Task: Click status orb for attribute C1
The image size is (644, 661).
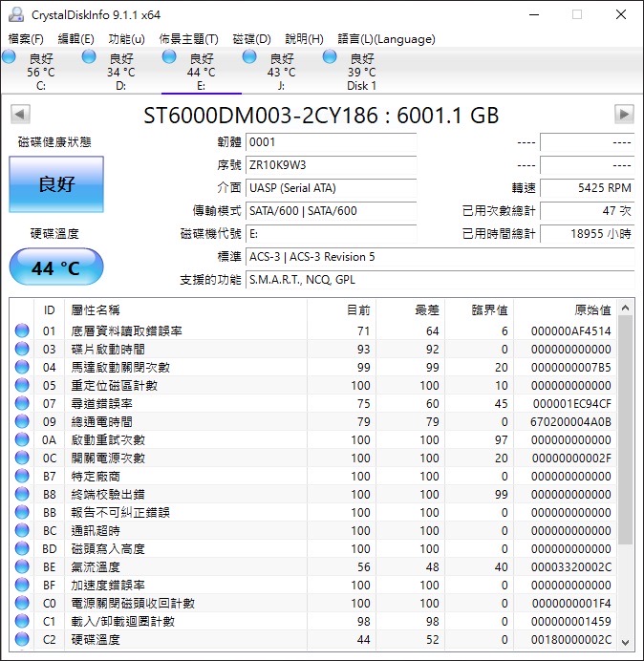Action: point(22,621)
